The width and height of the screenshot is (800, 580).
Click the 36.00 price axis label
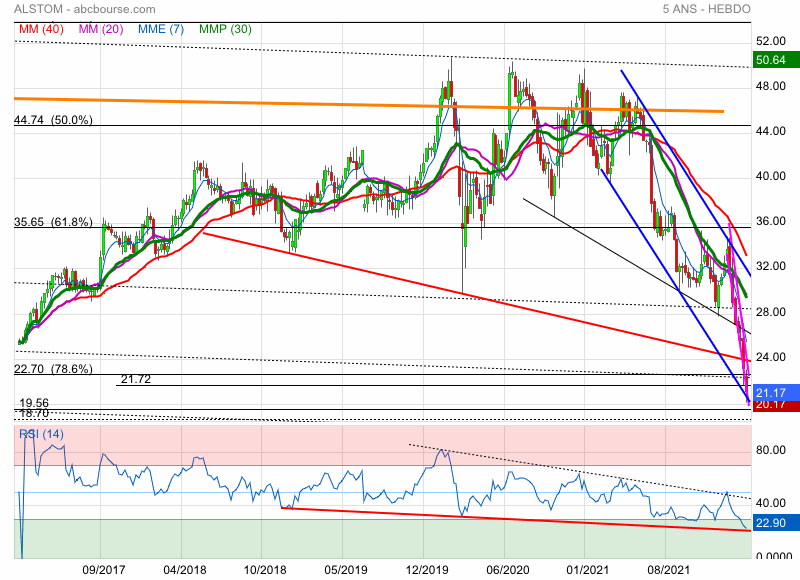click(770, 221)
